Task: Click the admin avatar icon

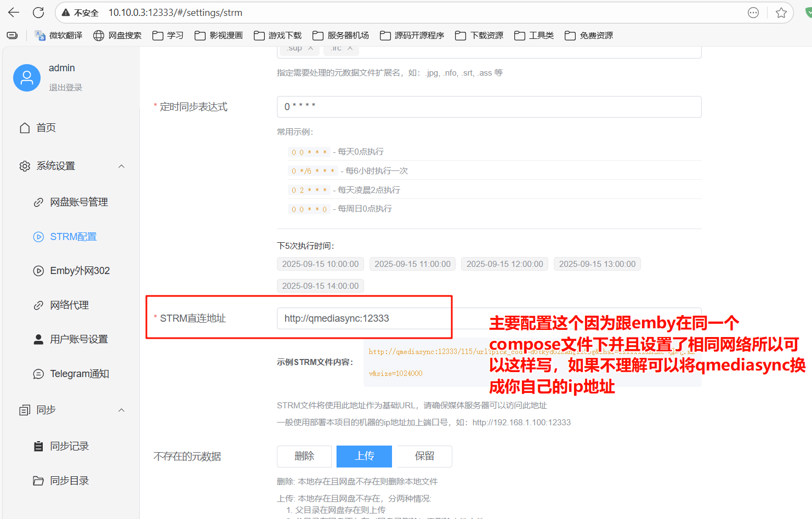Action: click(x=26, y=77)
